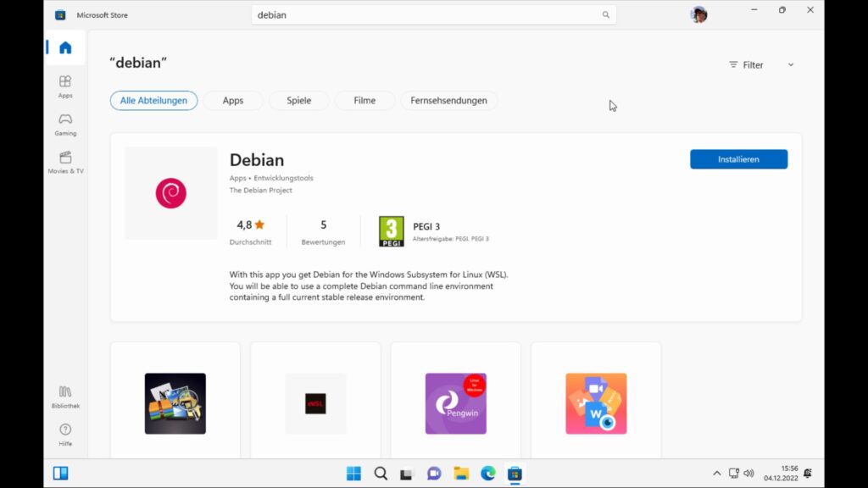Open the black WSL app tile

[315, 403]
